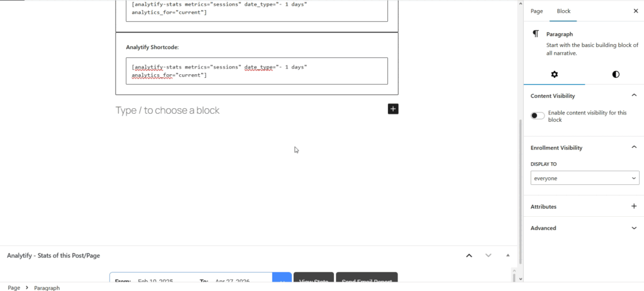Screen dimensions: 644x291
Task: Toggle Enable content visibility for this block
Action: click(537, 116)
